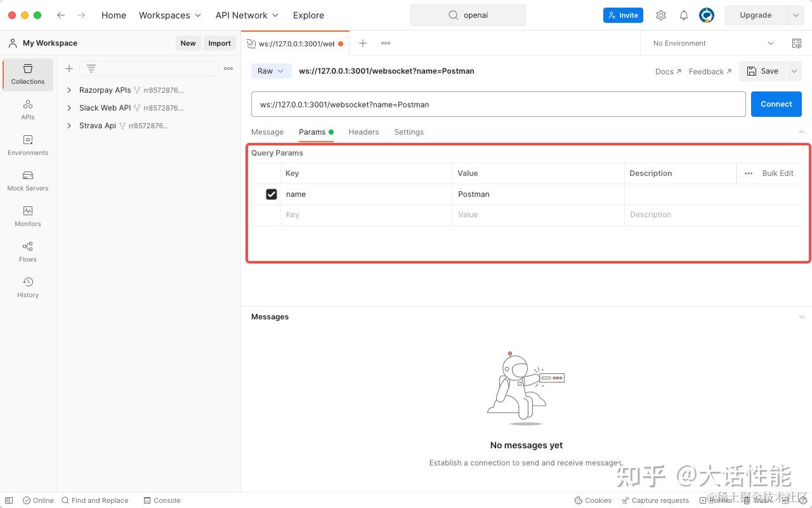
Task: Open notifications via the bell icon
Action: 684,15
